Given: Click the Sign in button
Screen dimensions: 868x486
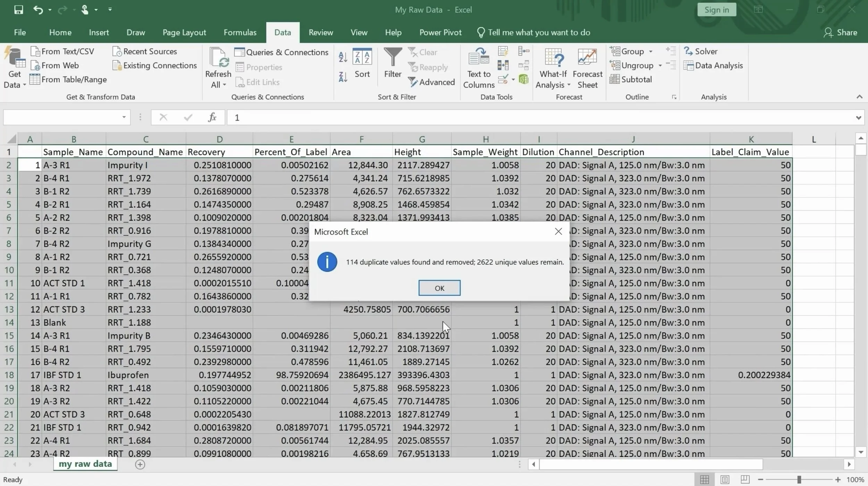Looking at the screenshot, I should [717, 10].
